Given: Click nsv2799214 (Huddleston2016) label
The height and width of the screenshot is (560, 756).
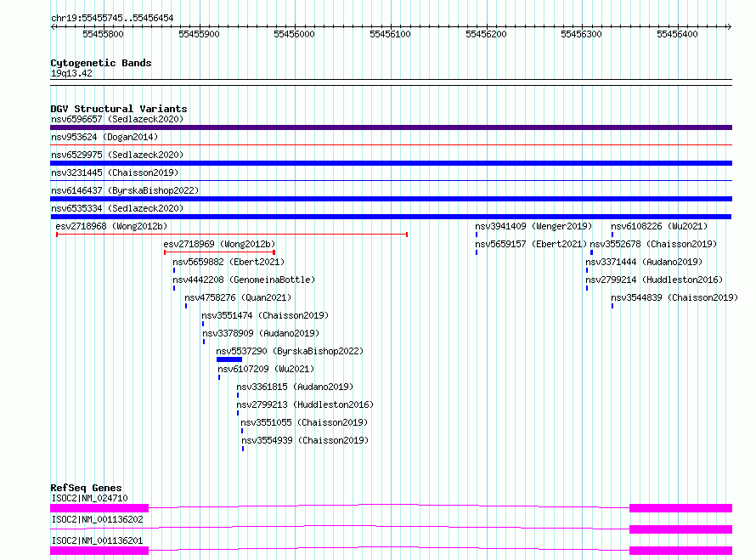Looking at the screenshot, I should click(x=654, y=280).
